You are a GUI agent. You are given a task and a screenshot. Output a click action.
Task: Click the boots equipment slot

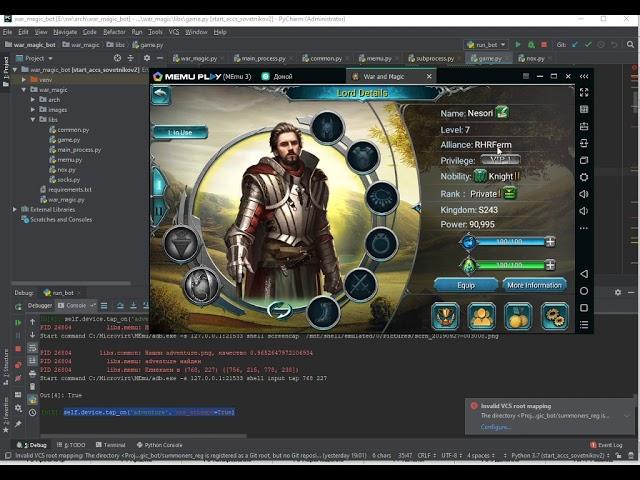click(322, 312)
